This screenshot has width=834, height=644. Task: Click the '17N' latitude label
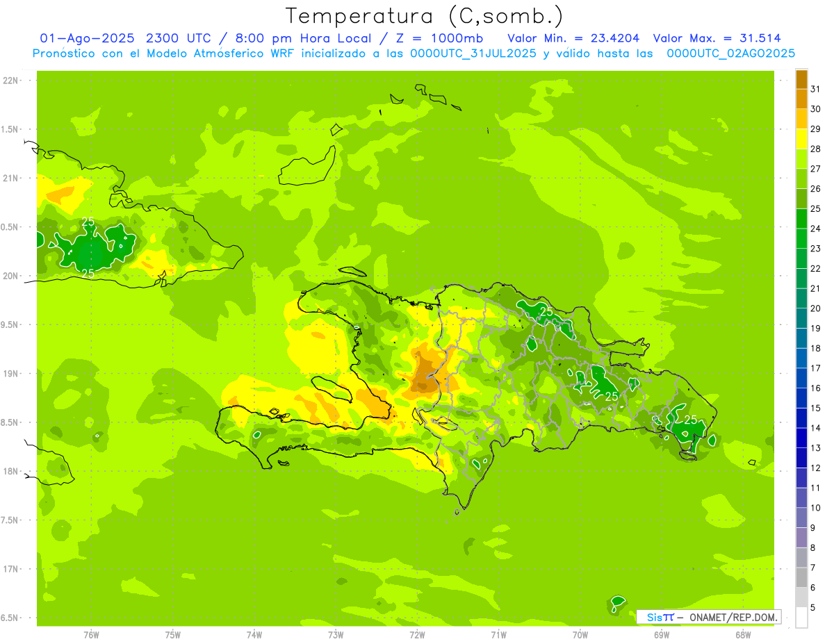(10, 569)
